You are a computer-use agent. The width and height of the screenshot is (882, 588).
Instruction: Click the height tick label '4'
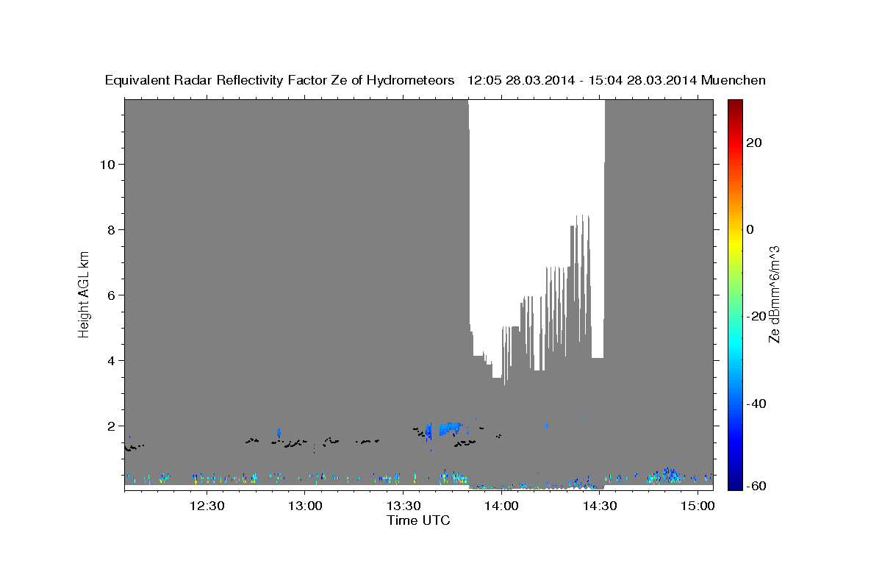[111, 360]
